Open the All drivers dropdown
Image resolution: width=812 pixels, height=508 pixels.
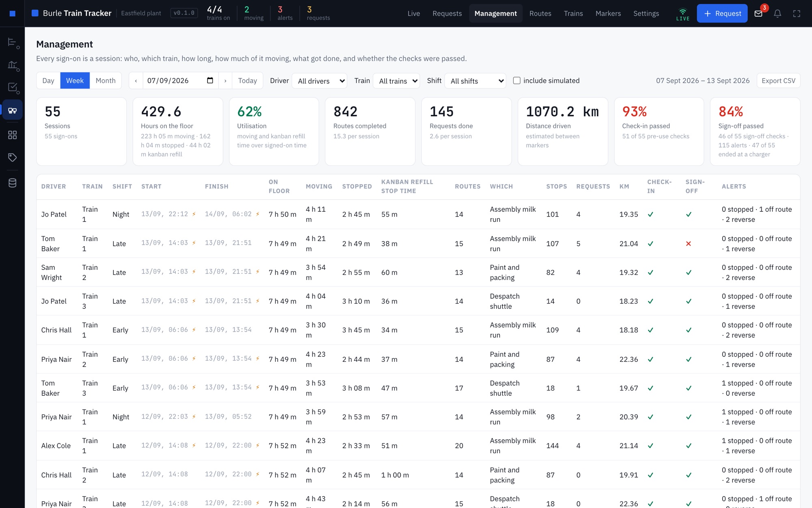coord(320,81)
